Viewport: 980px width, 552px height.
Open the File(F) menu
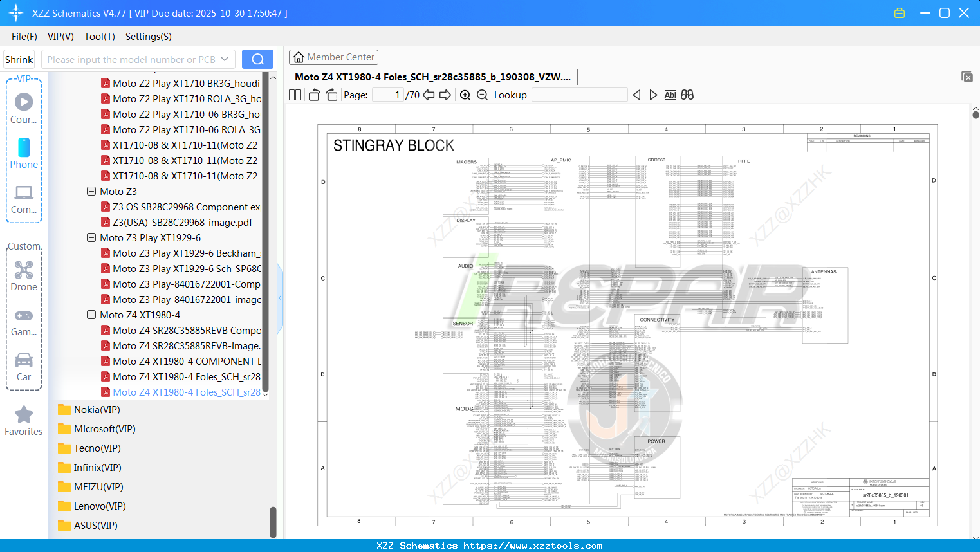coord(24,37)
